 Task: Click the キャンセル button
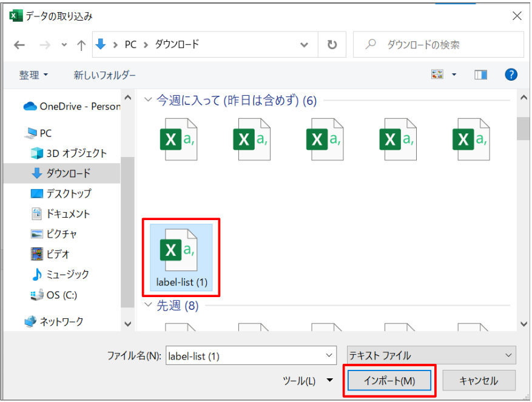point(479,381)
